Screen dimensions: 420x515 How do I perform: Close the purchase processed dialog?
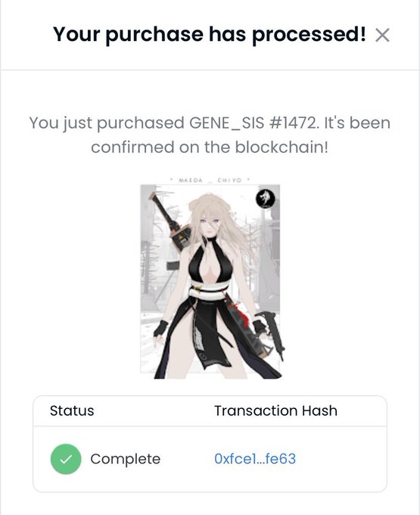(x=382, y=35)
